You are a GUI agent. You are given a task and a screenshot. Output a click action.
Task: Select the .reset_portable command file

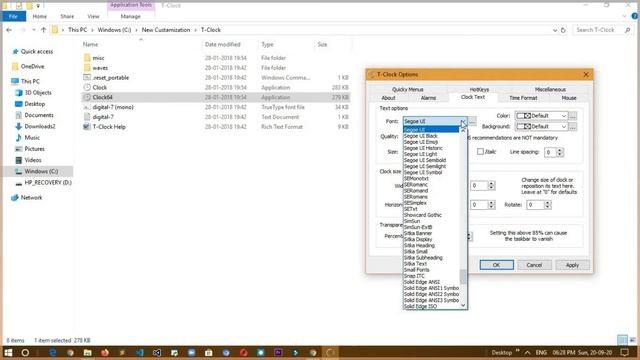point(111,78)
